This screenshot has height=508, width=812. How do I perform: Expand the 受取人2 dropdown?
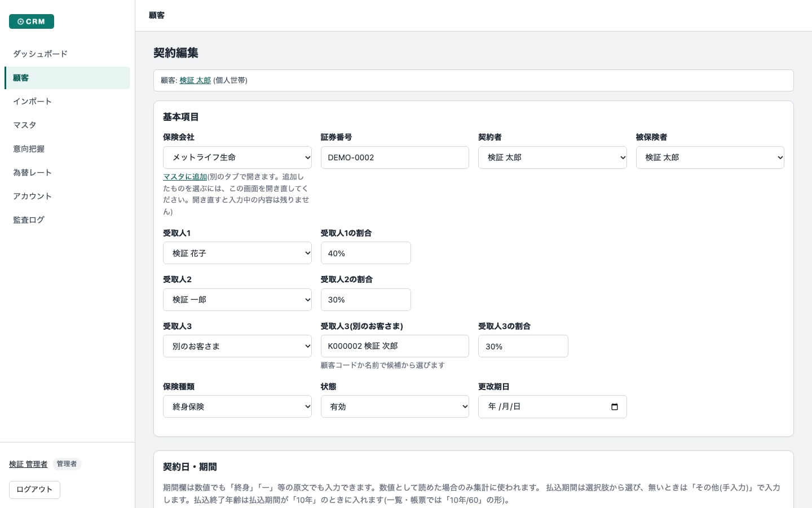click(x=237, y=300)
